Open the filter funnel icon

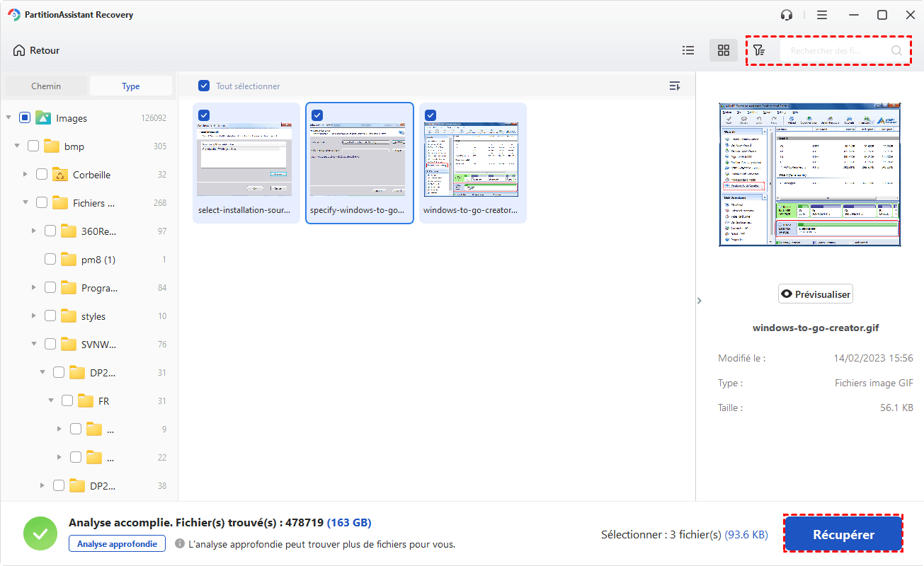pos(759,50)
